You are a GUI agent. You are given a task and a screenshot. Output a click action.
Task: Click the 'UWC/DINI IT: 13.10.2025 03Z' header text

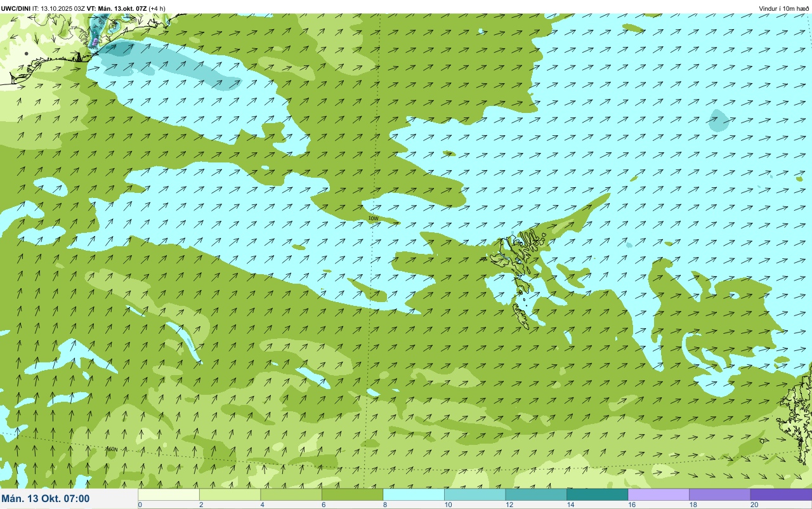(44, 8)
